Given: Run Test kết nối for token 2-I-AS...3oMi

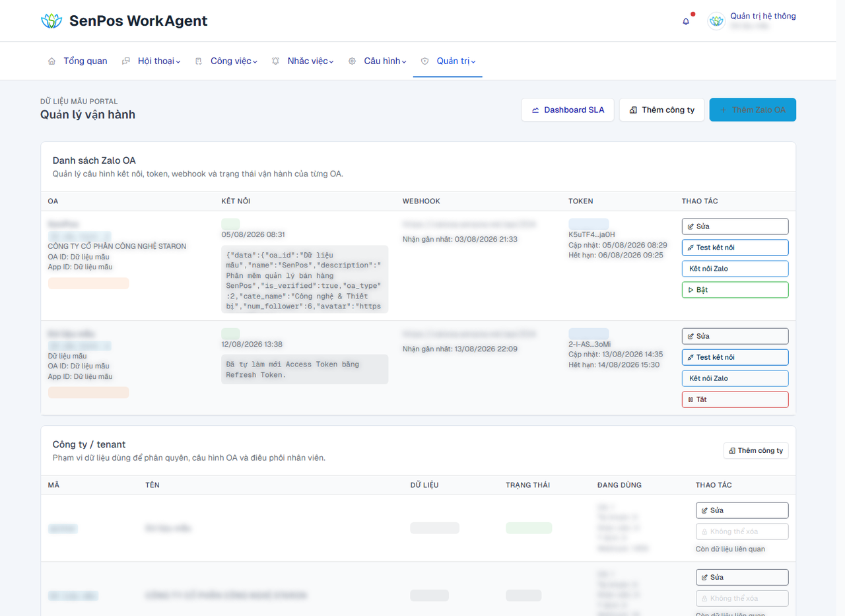Looking at the screenshot, I should tap(735, 357).
